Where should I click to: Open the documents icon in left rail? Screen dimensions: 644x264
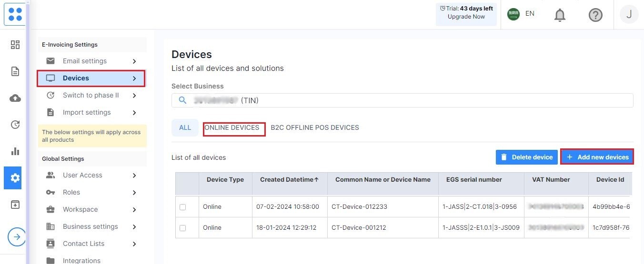click(x=15, y=71)
